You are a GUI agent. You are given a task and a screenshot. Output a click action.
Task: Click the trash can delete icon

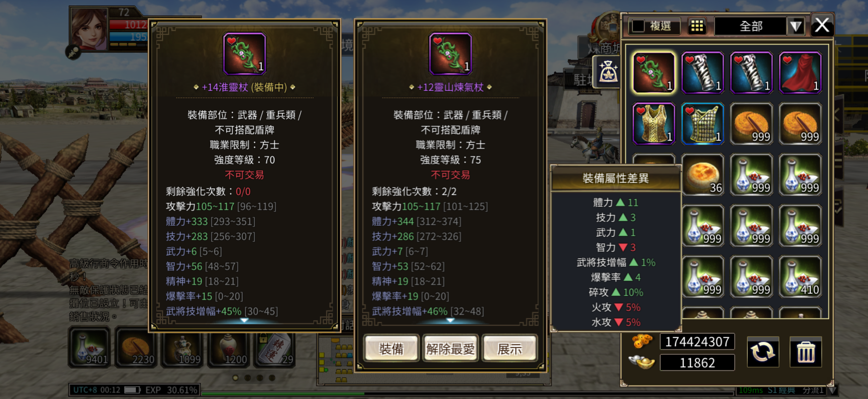pyautogui.click(x=805, y=352)
